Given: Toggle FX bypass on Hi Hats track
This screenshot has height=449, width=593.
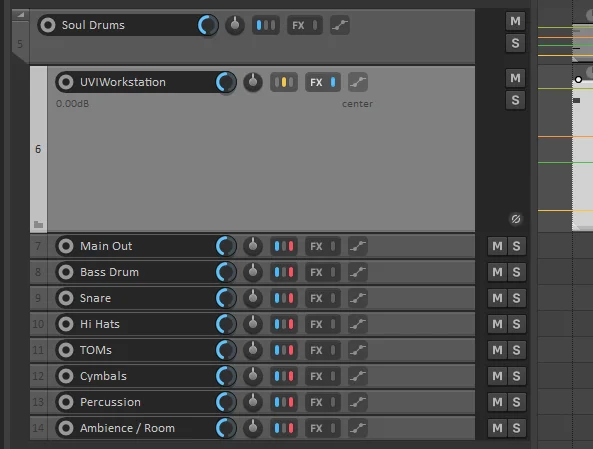Looking at the screenshot, I should pyautogui.click(x=333, y=324).
